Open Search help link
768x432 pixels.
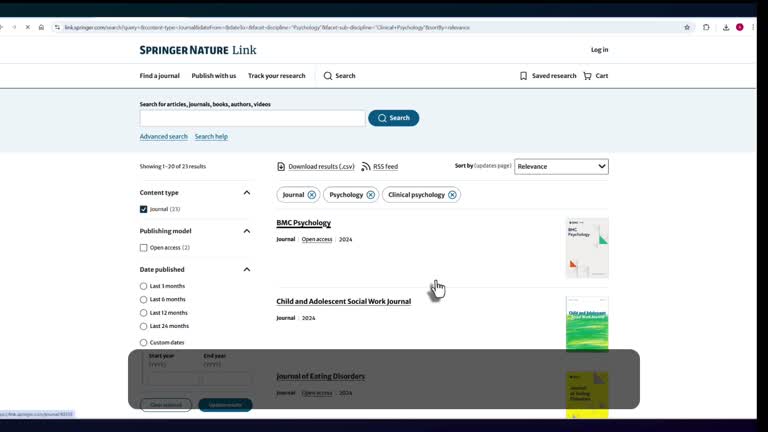[211, 137]
